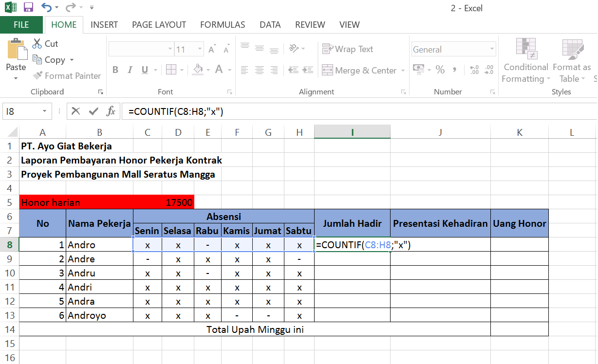Open Format as Table options

[571, 61]
